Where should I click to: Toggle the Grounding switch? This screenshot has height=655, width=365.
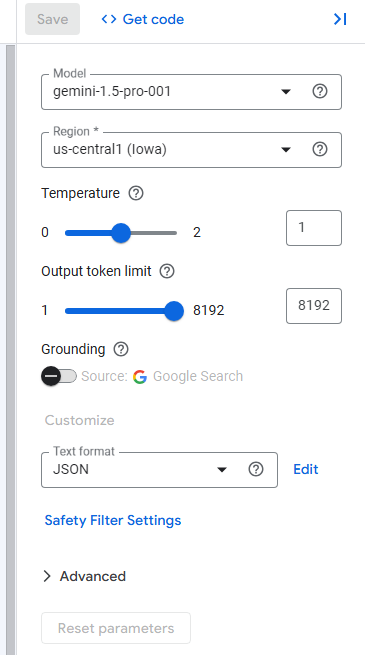coord(59,376)
